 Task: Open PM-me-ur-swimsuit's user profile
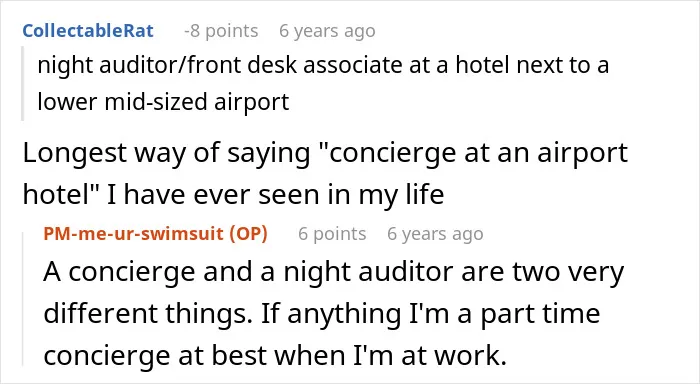click(133, 234)
